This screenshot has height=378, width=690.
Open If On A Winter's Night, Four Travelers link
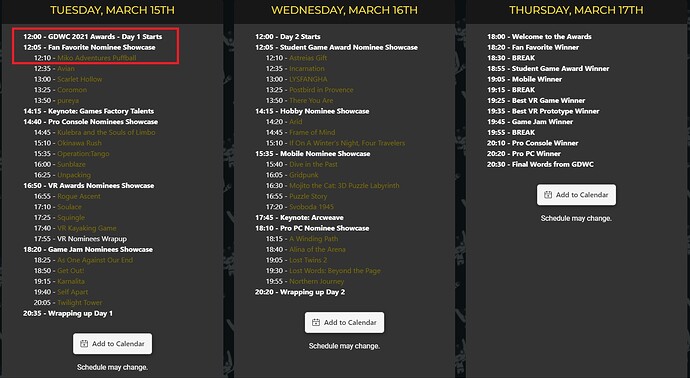coord(347,143)
